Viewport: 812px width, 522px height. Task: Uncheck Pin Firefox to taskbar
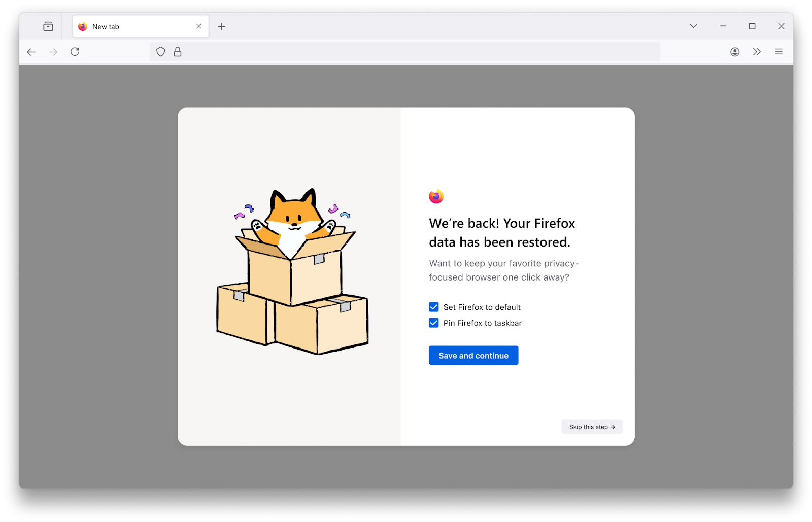point(433,323)
